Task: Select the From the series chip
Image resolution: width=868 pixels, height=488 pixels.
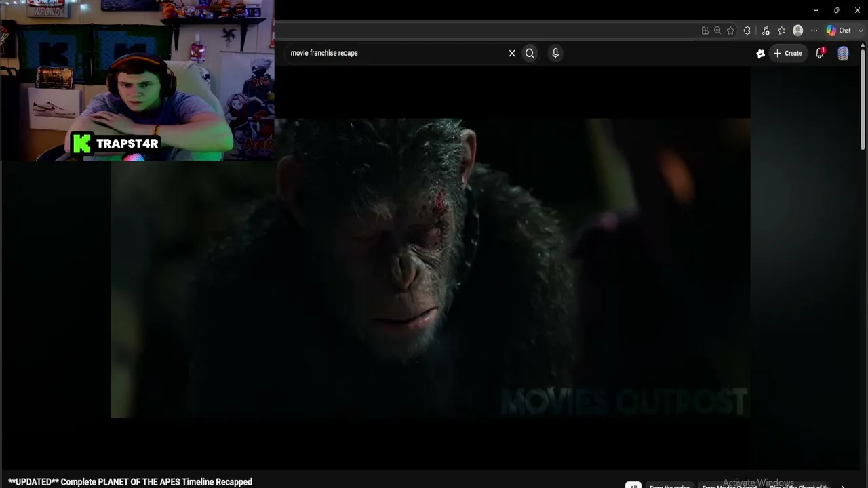Action: pyautogui.click(x=669, y=485)
